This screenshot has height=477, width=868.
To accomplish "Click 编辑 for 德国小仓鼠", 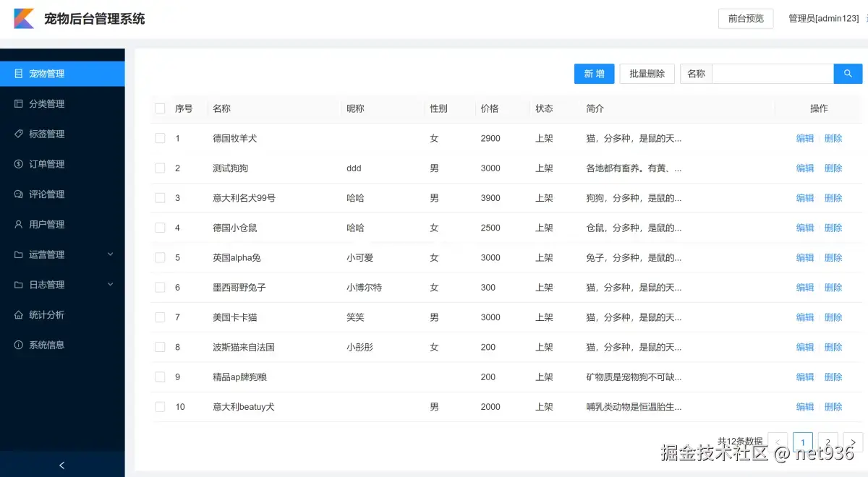I will pyautogui.click(x=805, y=228).
